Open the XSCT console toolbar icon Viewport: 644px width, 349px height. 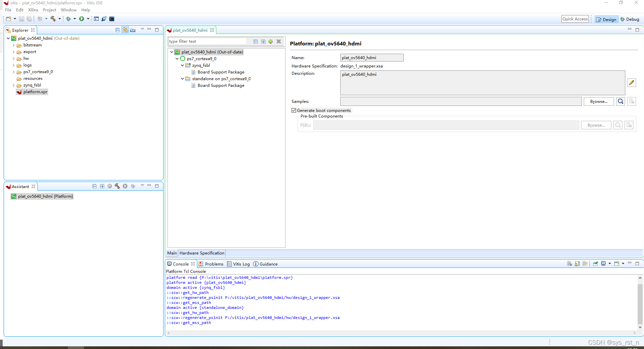(x=96, y=19)
